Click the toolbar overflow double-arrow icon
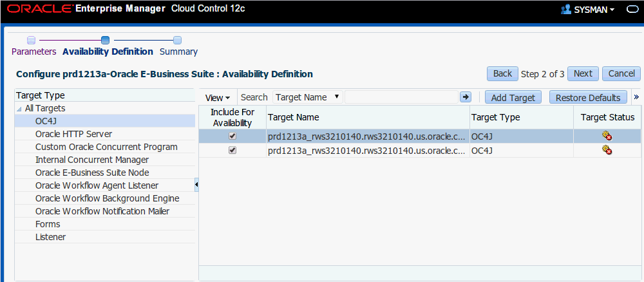This screenshot has width=644, height=282. coord(636,97)
